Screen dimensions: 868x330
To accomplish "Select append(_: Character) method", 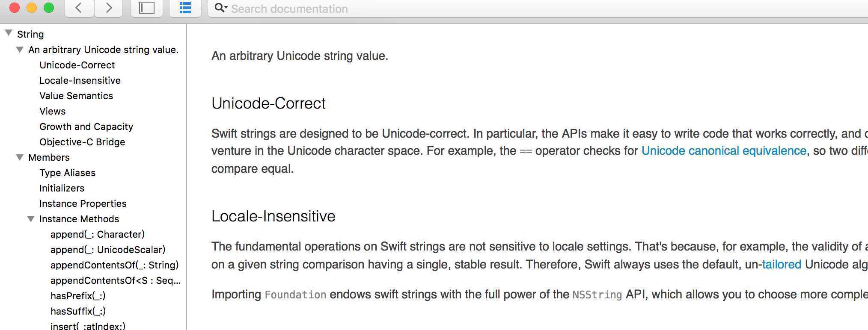I will (x=98, y=234).
